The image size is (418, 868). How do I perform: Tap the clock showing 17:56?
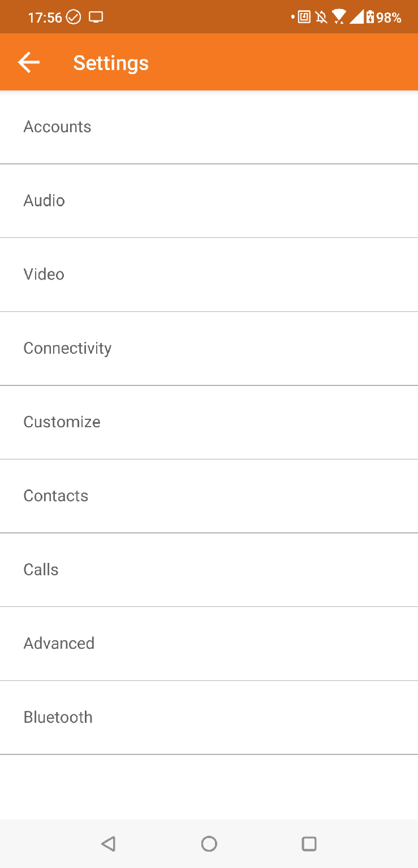[x=45, y=18]
